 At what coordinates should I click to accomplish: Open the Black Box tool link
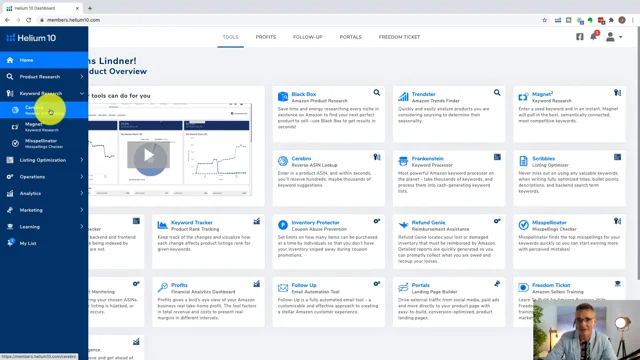tap(303, 94)
